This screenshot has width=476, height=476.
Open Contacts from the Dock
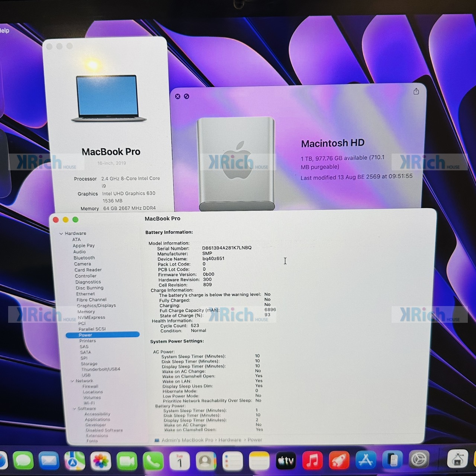(x=206, y=461)
